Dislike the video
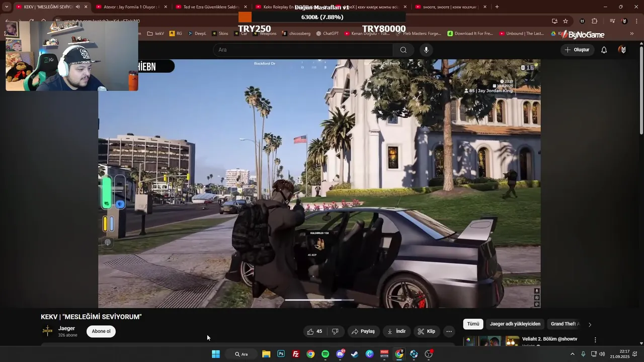The width and height of the screenshot is (644, 362). tap(335, 331)
